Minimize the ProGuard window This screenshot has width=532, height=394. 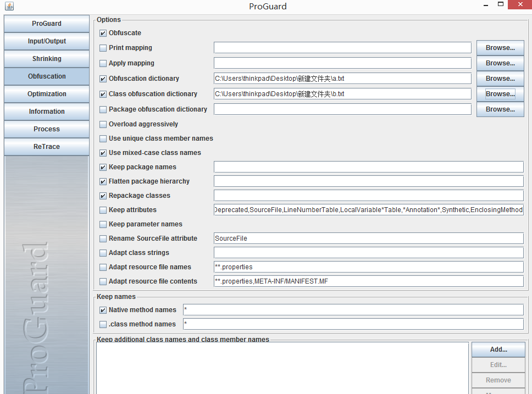(x=486, y=5)
